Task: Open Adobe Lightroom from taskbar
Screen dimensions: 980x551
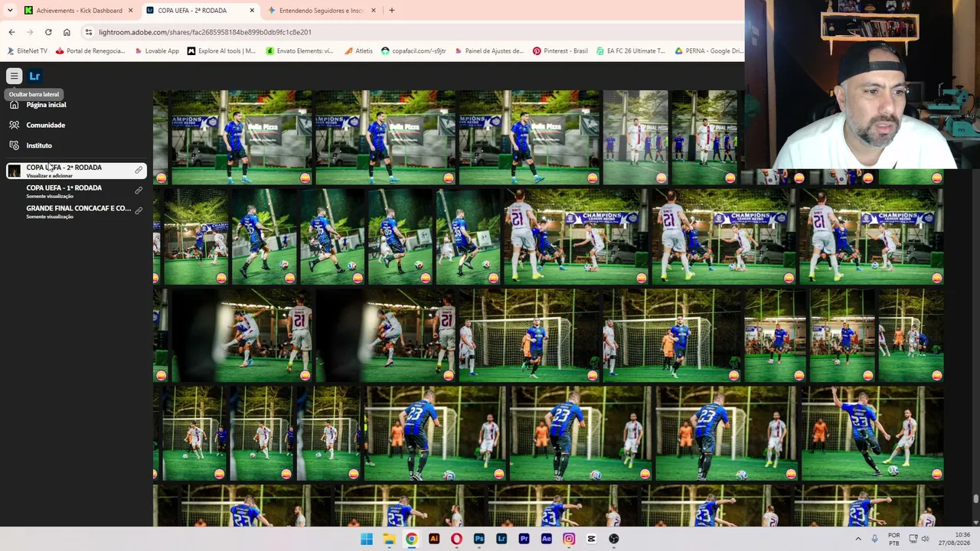Action: coord(501,539)
